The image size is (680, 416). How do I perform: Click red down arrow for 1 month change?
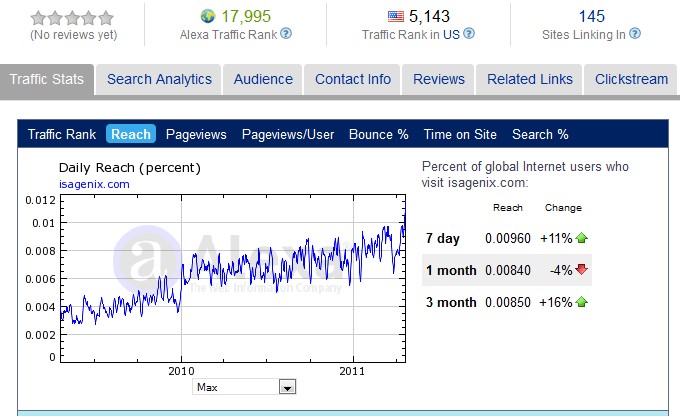point(581,270)
